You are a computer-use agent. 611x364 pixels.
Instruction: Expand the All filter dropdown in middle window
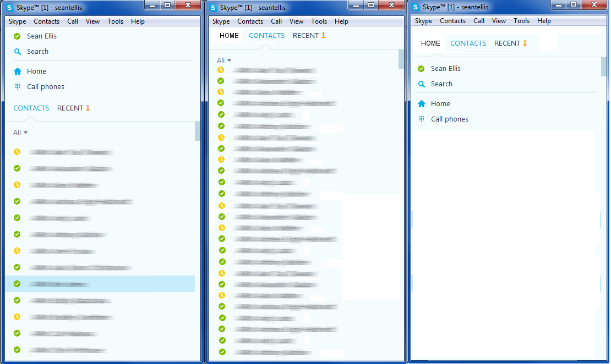pos(224,60)
